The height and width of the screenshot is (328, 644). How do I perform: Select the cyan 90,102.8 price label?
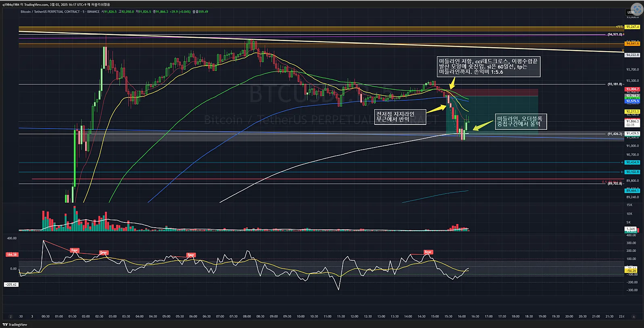632,172
